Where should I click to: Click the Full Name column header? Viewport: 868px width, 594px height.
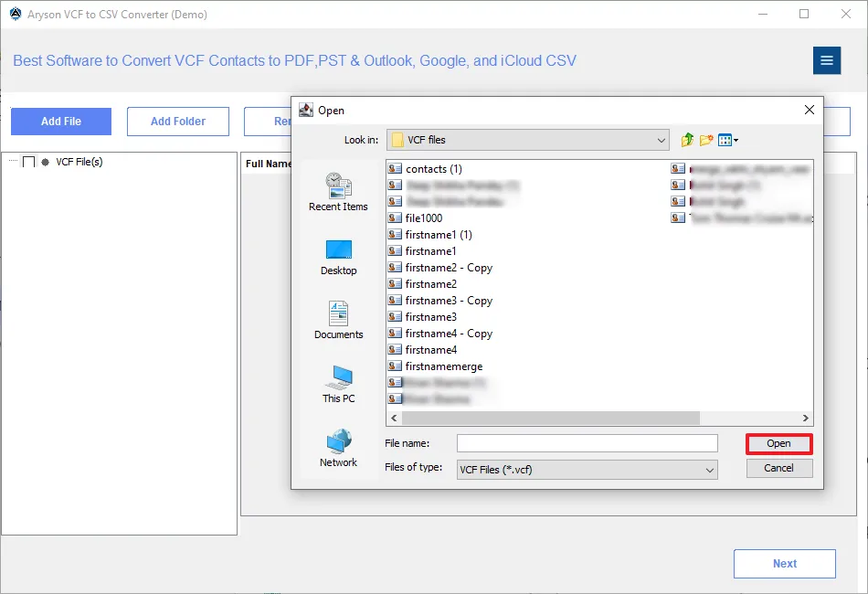[x=269, y=164]
